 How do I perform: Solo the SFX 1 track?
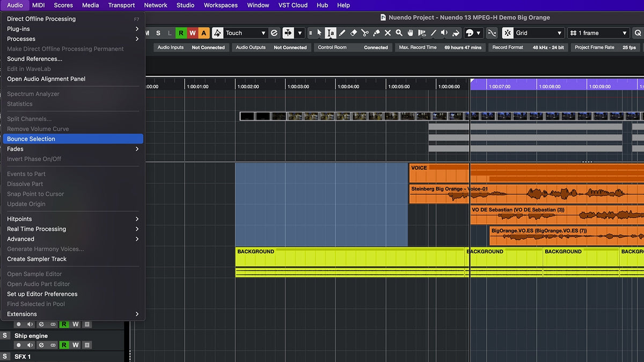tap(5, 357)
